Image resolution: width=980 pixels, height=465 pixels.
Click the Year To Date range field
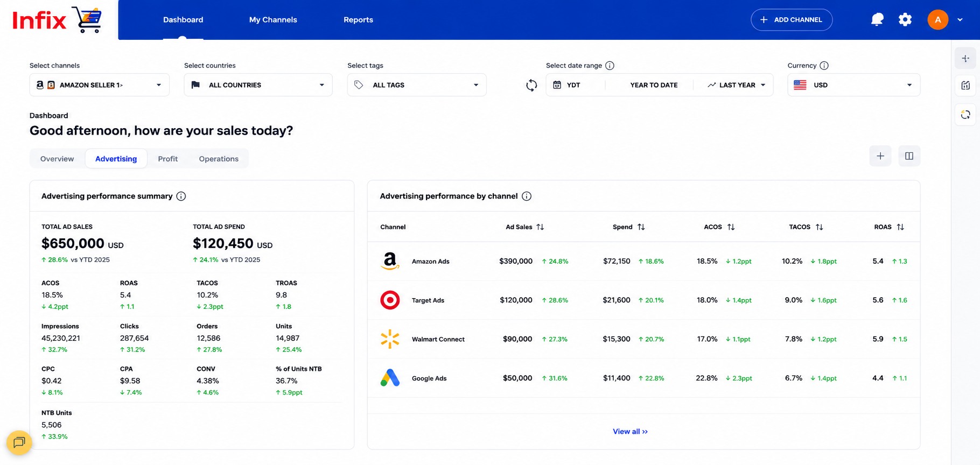click(654, 85)
